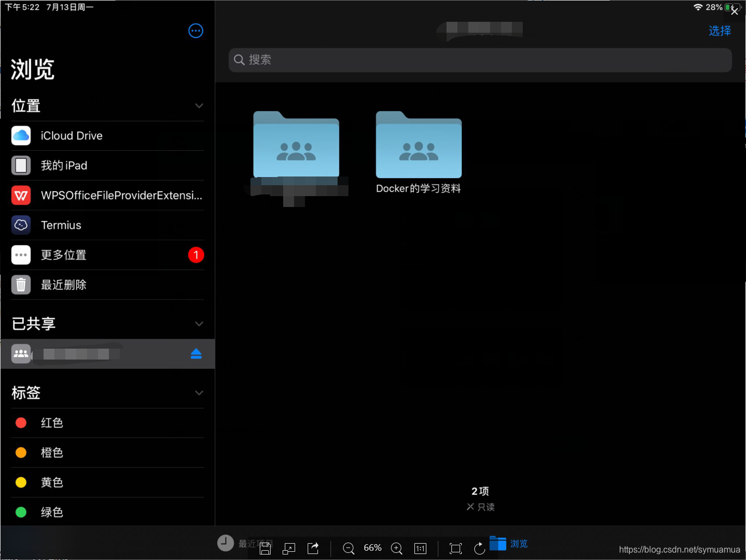Open Termius location
Image resolution: width=746 pixels, height=560 pixels.
(108, 225)
